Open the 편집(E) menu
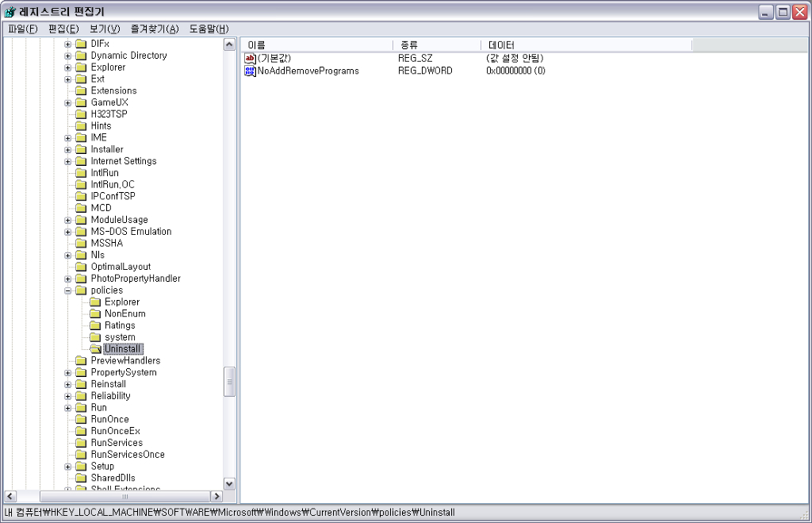This screenshot has width=812, height=523. pyautogui.click(x=63, y=29)
